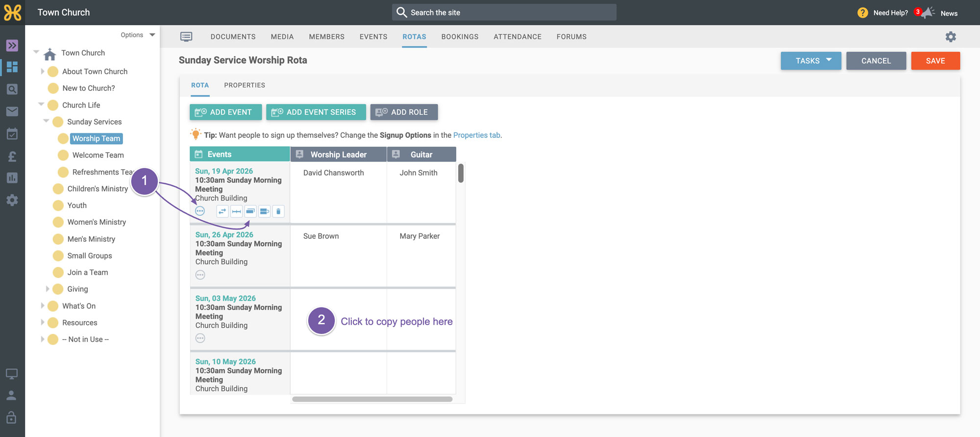Open the page settings gear at the top right
Viewport: 980px width, 437px height.
click(951, 37)
